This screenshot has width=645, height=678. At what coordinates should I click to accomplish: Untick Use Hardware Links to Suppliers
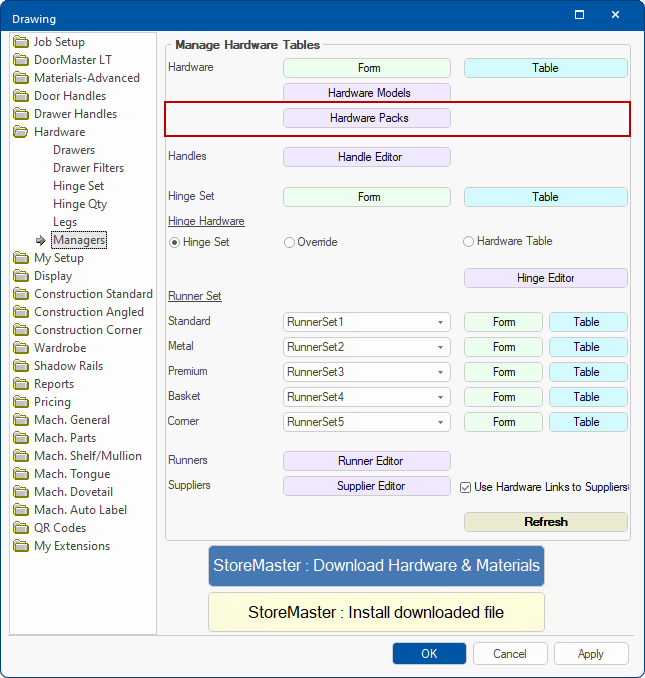coord(466,487)
